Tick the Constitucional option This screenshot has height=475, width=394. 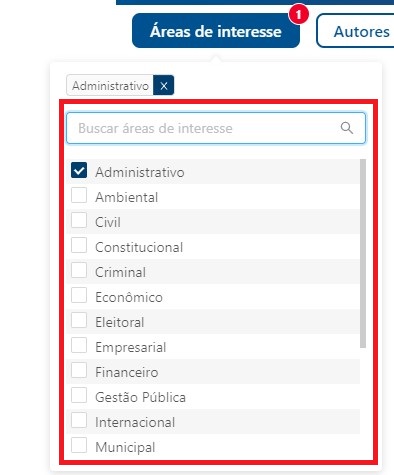click(x=79, y=245)
